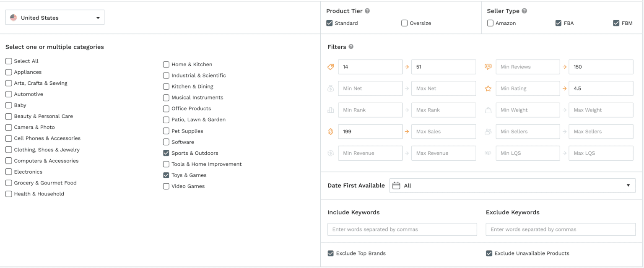This screenshot has height=268, width=644.
Task: Click the price tag filter icon
Action: 330,67
